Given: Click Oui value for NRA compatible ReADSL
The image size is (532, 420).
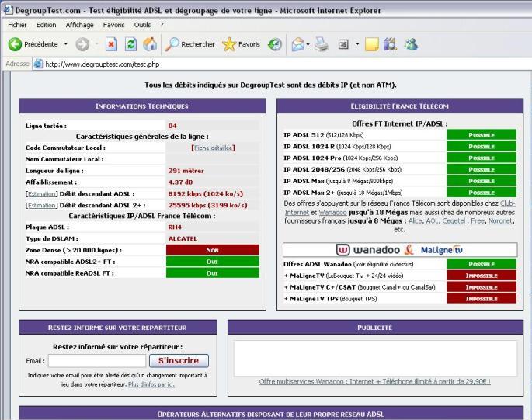Looking at the screenshot, I should (212, 273).
